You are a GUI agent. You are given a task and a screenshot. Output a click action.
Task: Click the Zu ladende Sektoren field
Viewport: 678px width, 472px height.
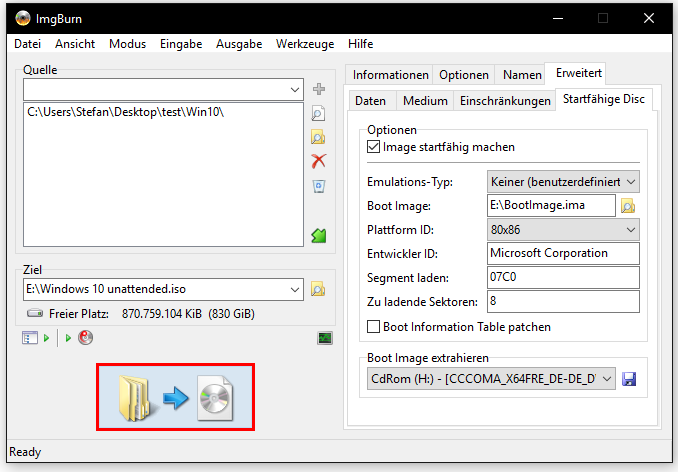(563, 301)
